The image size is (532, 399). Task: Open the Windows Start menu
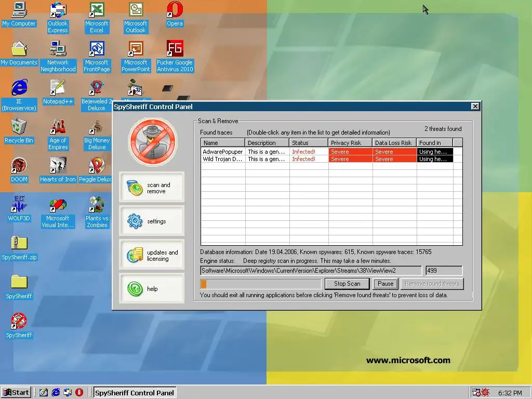(16, 393)
